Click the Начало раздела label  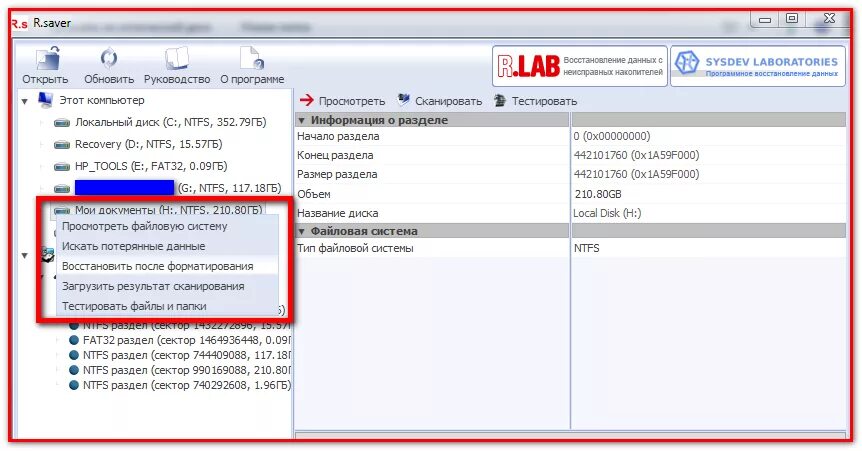338,136
